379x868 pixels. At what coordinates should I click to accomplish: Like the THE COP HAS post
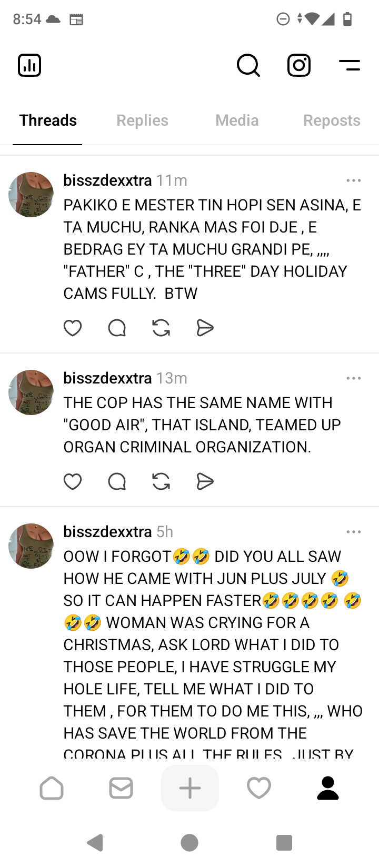tap(73, 481)
